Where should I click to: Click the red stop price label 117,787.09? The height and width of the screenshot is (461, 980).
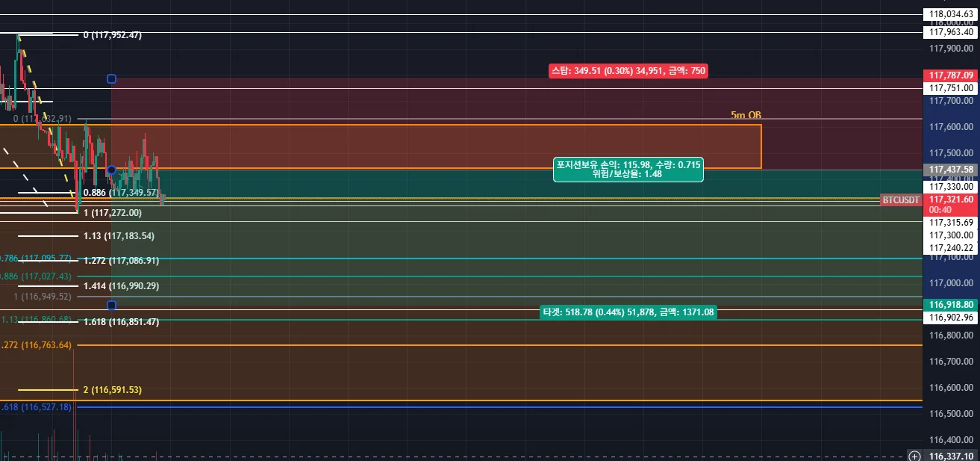[952, 75]
